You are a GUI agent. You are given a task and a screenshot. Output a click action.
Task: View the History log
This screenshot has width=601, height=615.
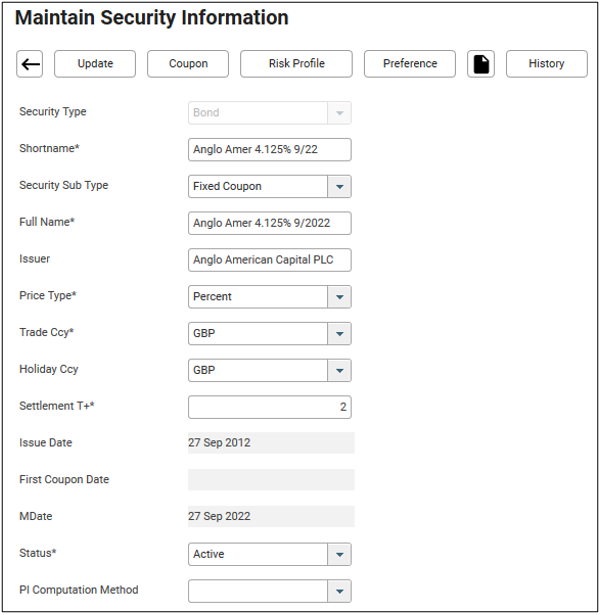pos(546,64)
